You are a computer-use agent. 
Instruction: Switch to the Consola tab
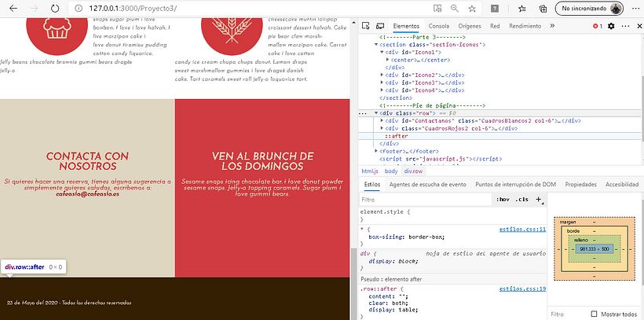(439, 26)
